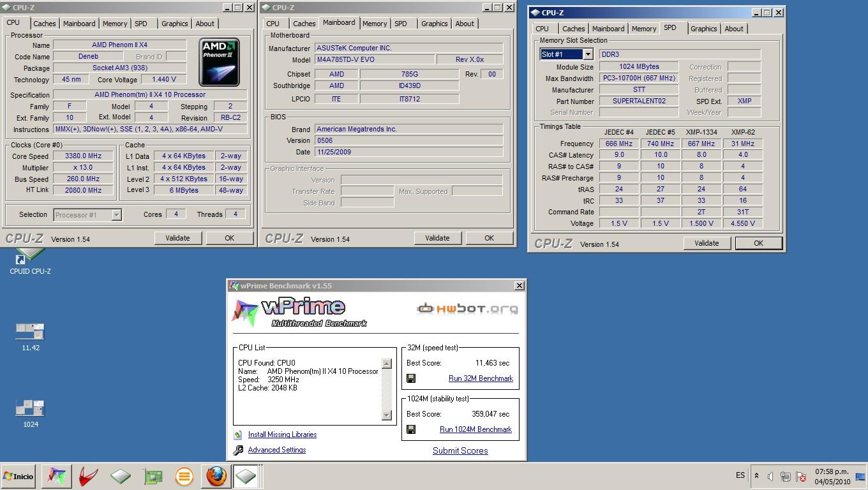Save the 32M best score floppy icon

pyautogui.click(x=411, y=378)
